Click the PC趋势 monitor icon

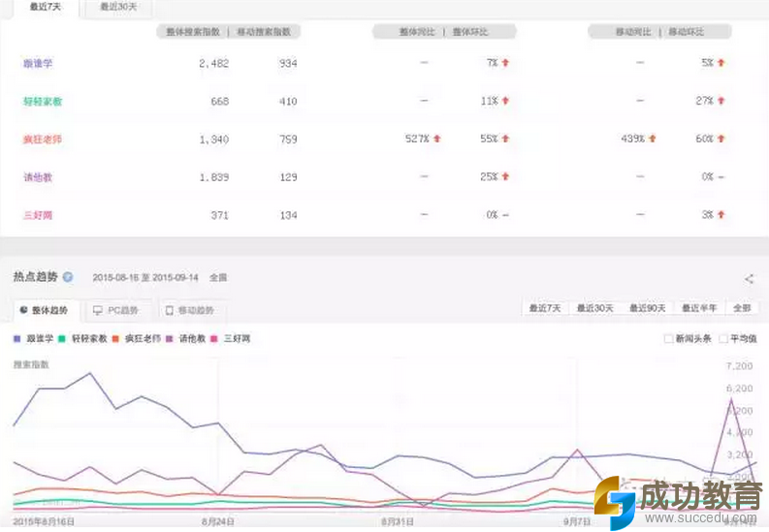click(97, 311)
